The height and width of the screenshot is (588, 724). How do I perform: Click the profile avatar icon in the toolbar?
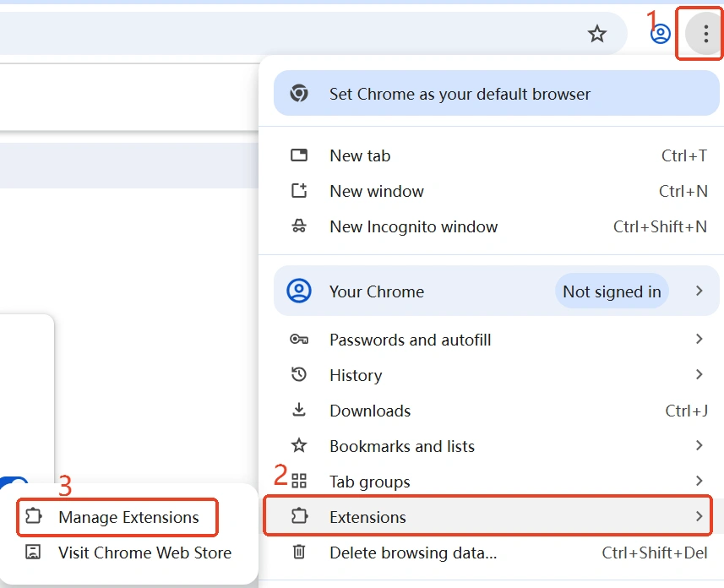point(659,32)
